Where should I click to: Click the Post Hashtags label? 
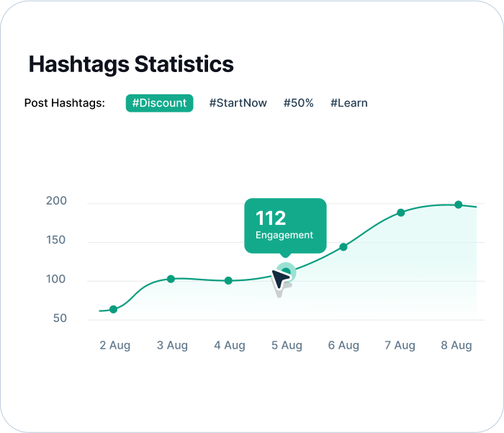[x=65, y=103]
